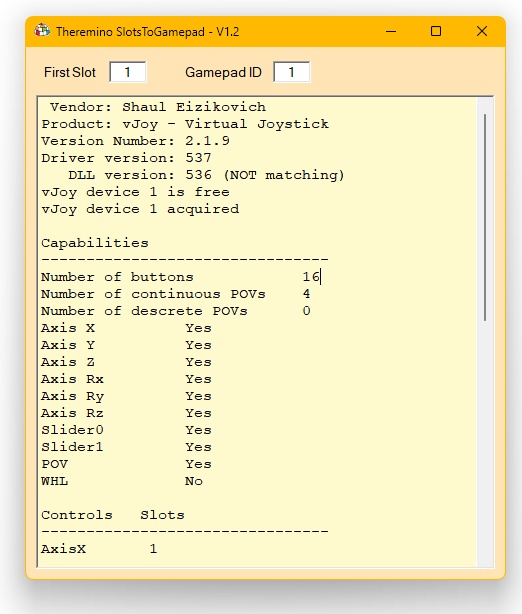Click the vertical scrollbar thumb in log
This screenshot has height=614, width=522.
485,217
